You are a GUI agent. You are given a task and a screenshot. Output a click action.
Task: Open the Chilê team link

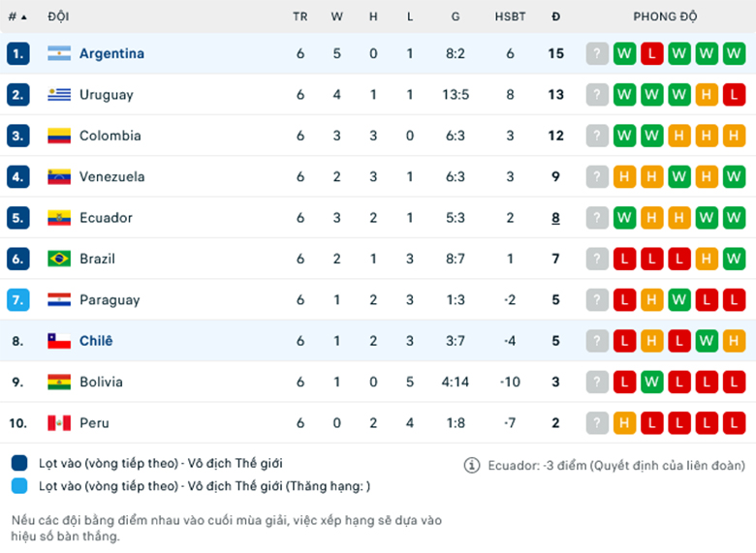[96, 341]
